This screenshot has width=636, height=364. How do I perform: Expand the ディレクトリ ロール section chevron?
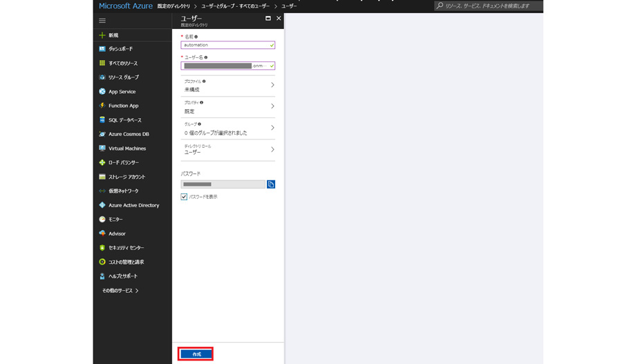click(272, 150)
